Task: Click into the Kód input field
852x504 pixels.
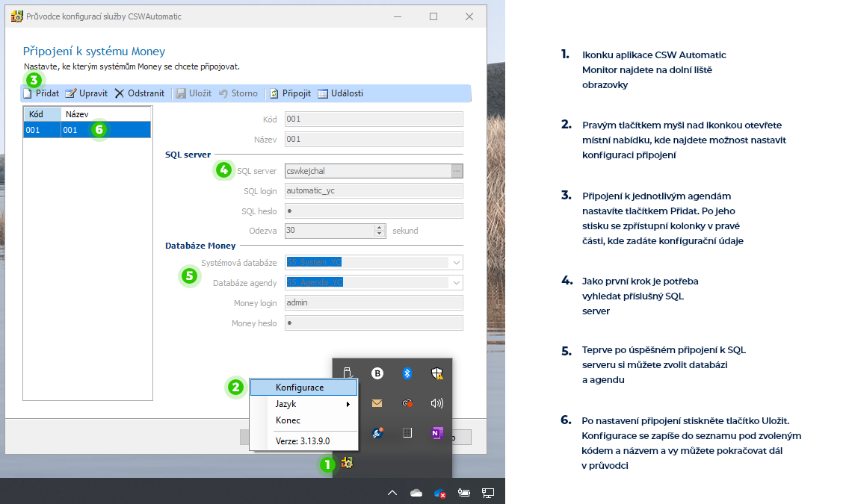Action: pyautogui.click(x=374, y=119)
